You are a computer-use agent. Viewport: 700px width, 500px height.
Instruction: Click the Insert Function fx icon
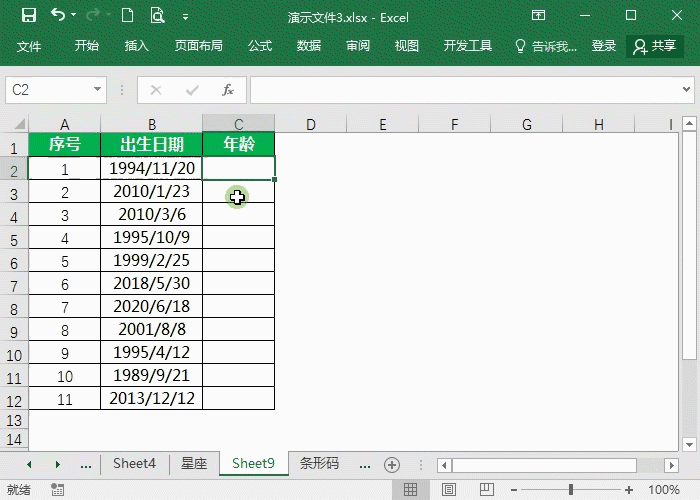(x=228, y=90)
